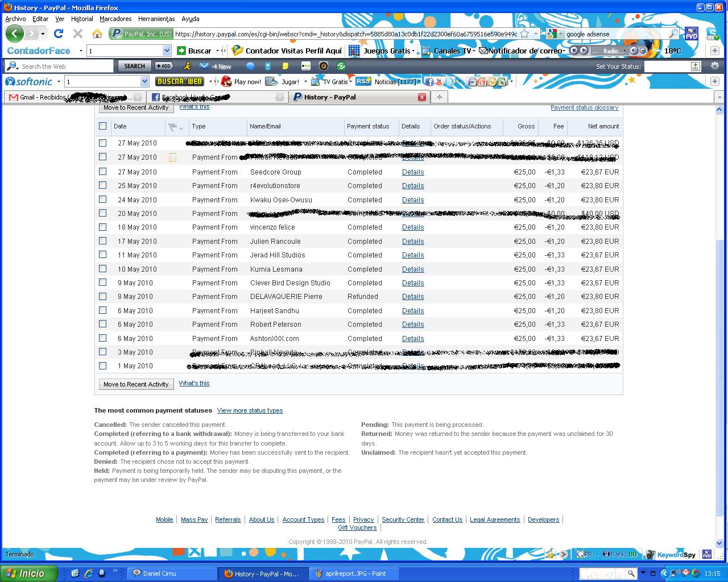This screenshot has height=582, width=728.
Task: Expand the Canales TV dropdown
Action: (475, 51)
